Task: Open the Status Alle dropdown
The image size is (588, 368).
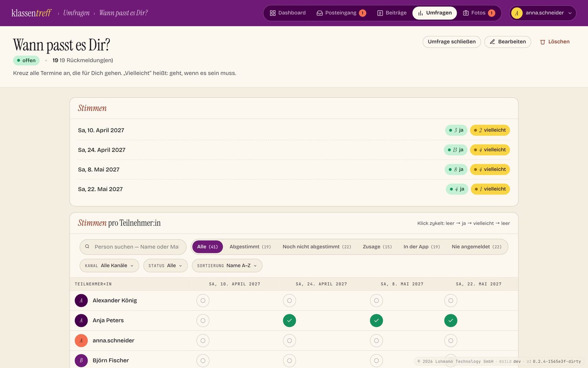Action: [x=165, y=266]
